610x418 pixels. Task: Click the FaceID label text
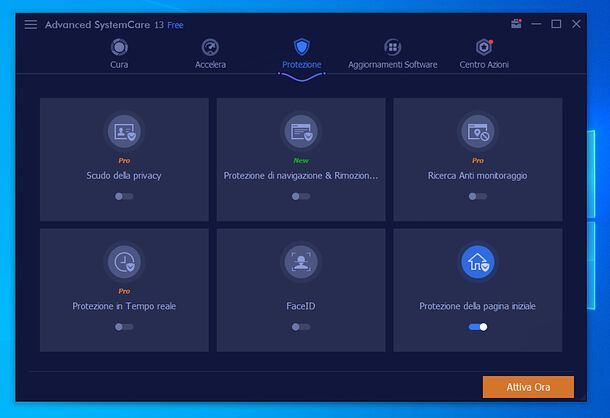click(x=301, y=306)
